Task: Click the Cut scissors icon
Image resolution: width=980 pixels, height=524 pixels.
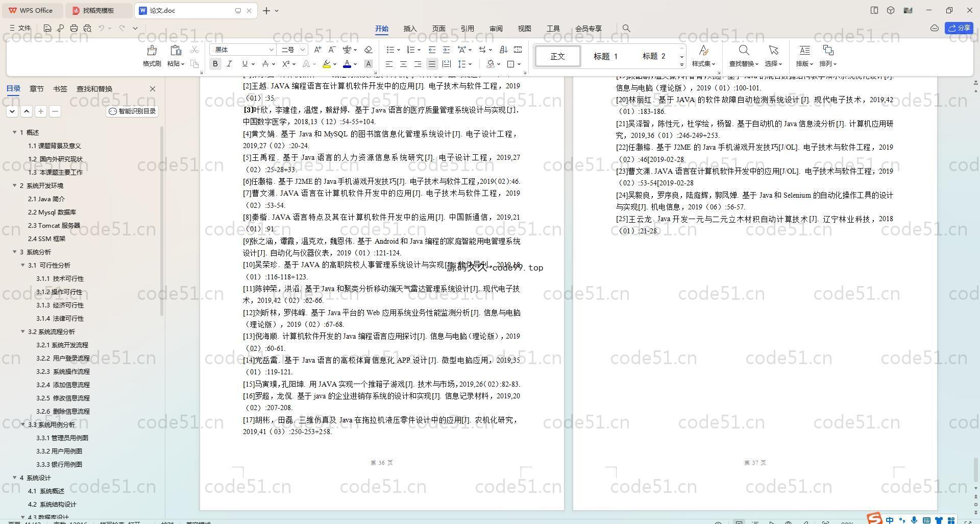Action: coord(194,50)
